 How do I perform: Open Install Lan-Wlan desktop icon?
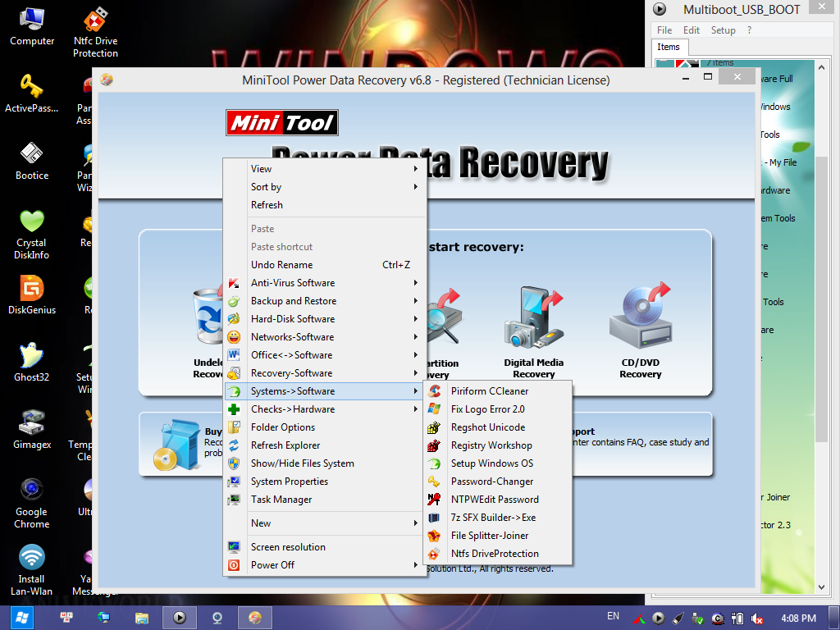(x=32, y=571)
